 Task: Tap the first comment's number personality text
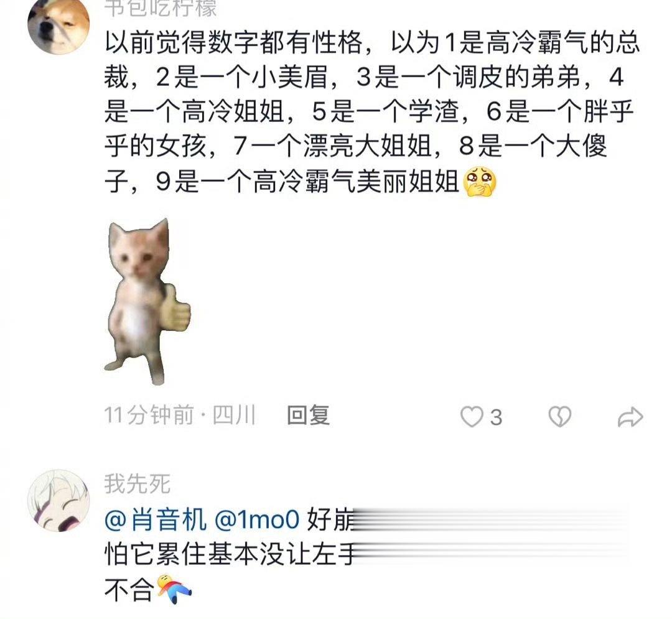tap(372, 112)
